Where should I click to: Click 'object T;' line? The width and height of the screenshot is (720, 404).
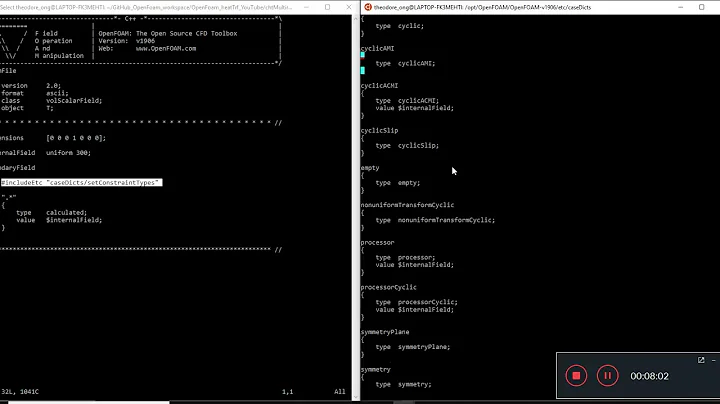27,108
